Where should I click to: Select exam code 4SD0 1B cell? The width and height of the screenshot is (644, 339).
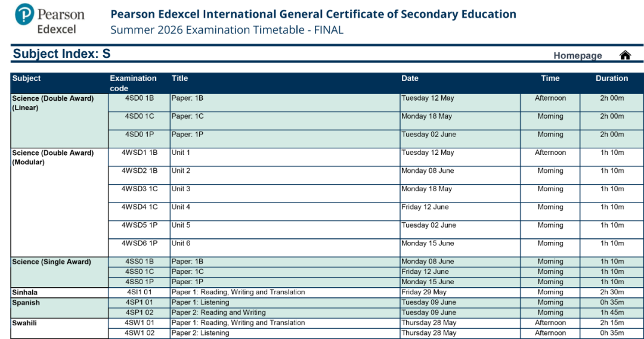(x=139, y=98)
